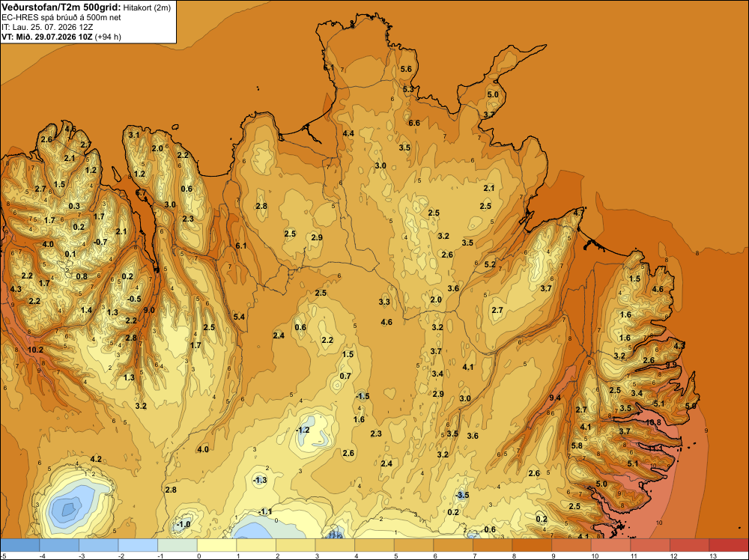Click the 4.4 temperature label
Viewport: 749px width, 560px height.
348,133
